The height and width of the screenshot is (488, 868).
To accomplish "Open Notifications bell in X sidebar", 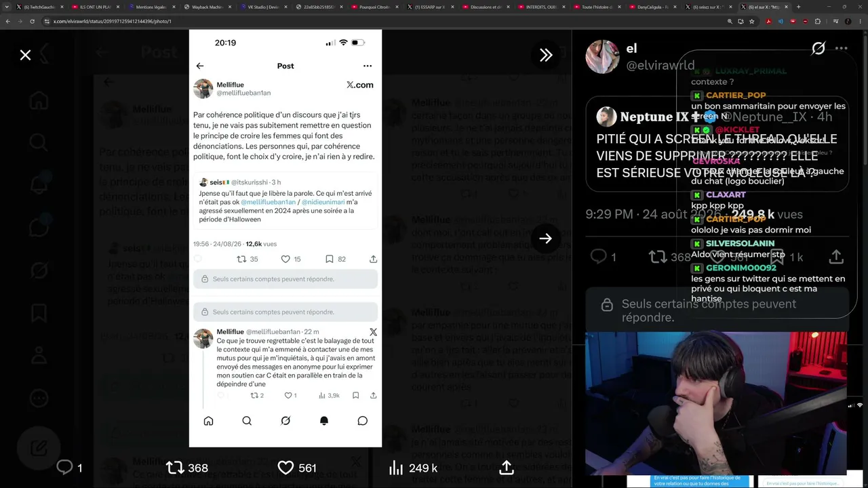I will pyautogui.click(x=39, y=184).
